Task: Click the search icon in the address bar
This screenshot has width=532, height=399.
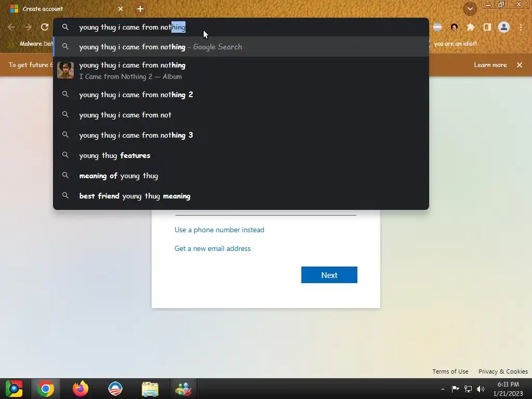Action: (65, 27)
